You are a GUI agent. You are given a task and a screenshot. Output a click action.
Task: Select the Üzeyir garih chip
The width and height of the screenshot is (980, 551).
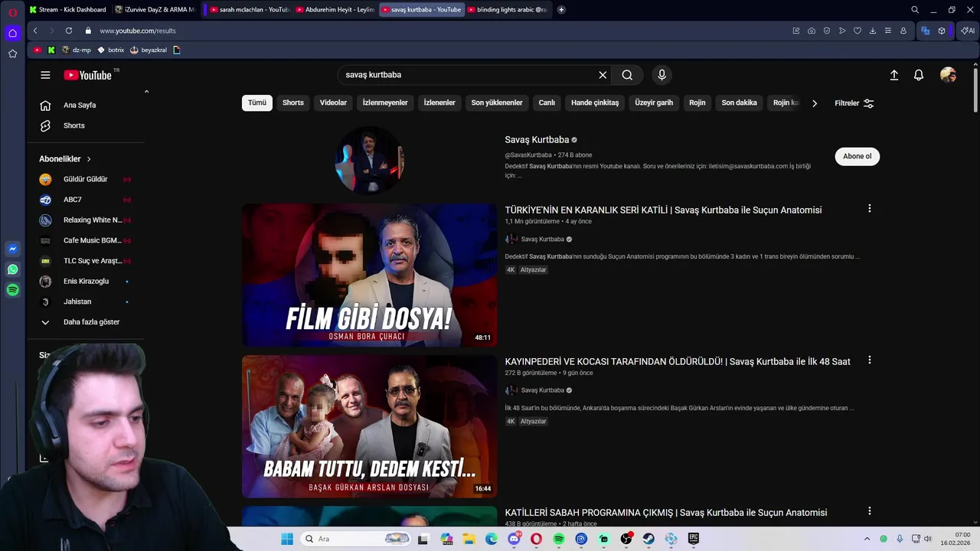654,103
